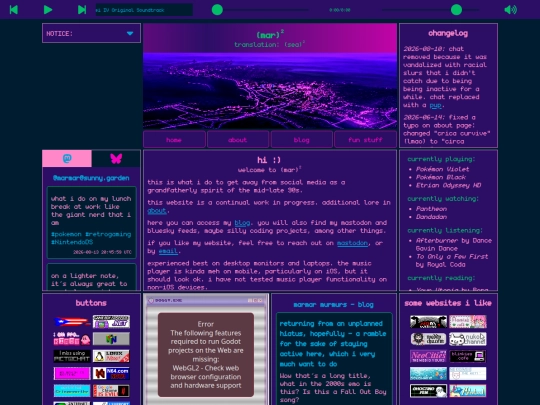Screen dimensions: 540x405
Task: Click the Nintendo 64 logo badge
Action: [111, 339]
